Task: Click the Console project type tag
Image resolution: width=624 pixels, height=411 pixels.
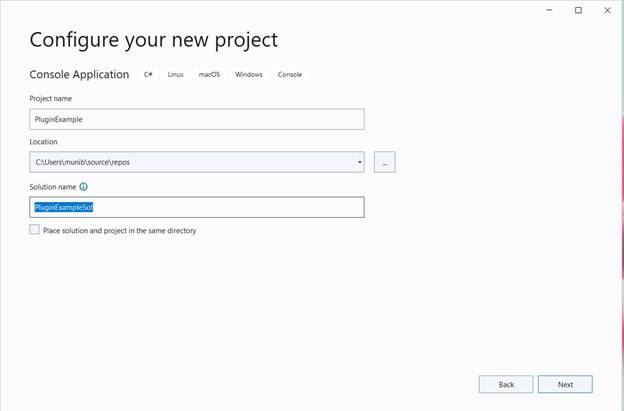Action: [290, 74]
